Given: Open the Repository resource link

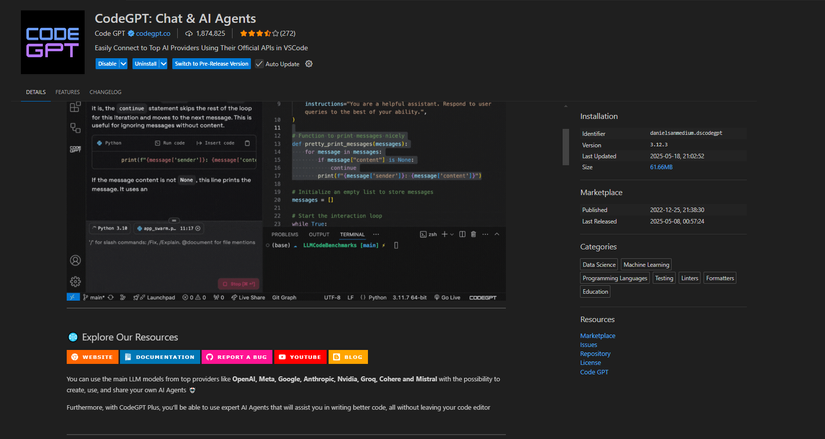Looking at the screenshot, I should coord(595,353).
